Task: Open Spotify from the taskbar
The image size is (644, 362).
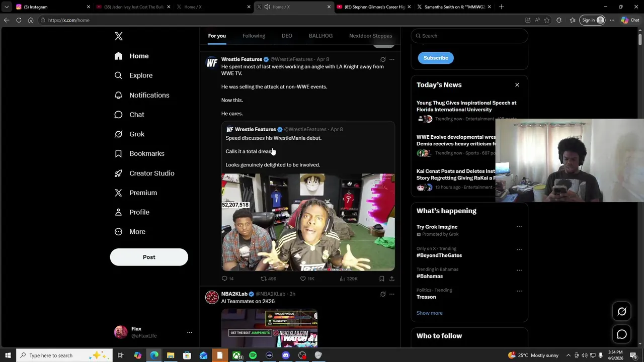Action: (x=253, y=355)
